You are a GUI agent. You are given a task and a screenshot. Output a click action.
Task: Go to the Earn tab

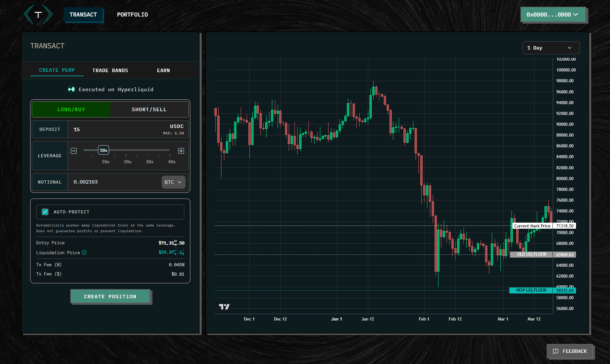(163, 71)
